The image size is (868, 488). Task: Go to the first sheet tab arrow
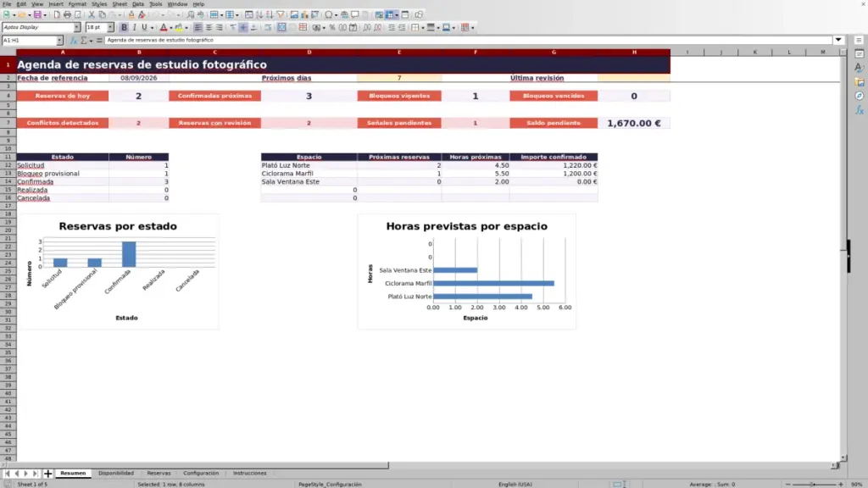[7, 474]
